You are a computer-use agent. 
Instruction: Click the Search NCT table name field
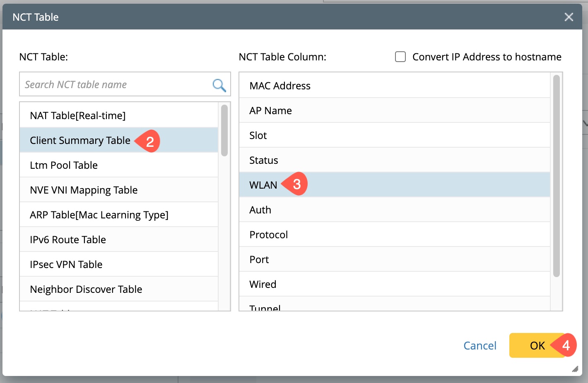[x=116, y=85]
